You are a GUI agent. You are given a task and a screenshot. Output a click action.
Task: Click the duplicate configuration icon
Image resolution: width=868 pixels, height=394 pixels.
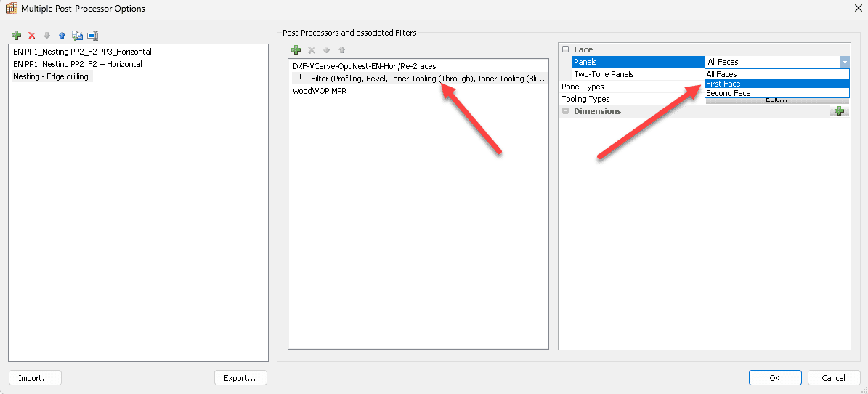(x=77, y=35)
